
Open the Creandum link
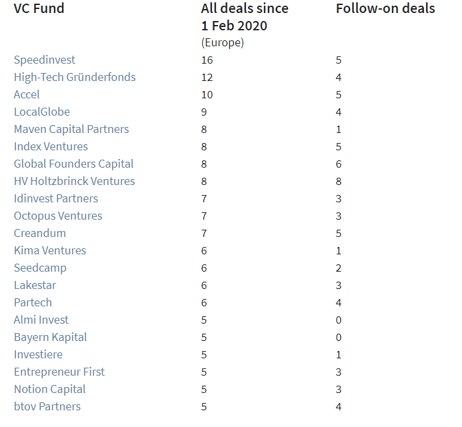pos(40,233)
